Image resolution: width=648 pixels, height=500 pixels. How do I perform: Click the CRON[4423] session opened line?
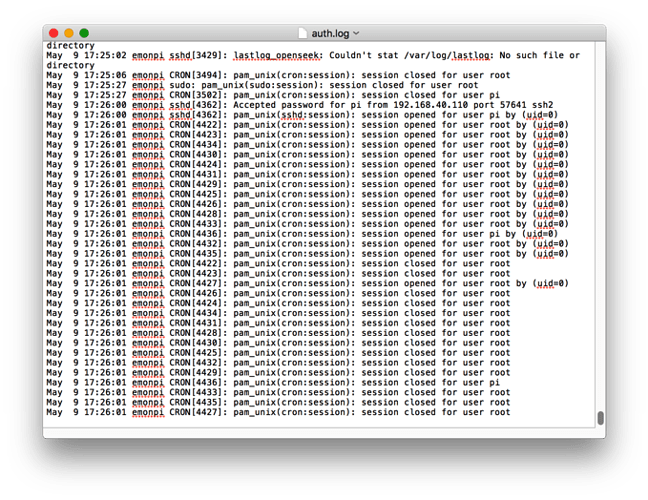[x=307, y=135]
